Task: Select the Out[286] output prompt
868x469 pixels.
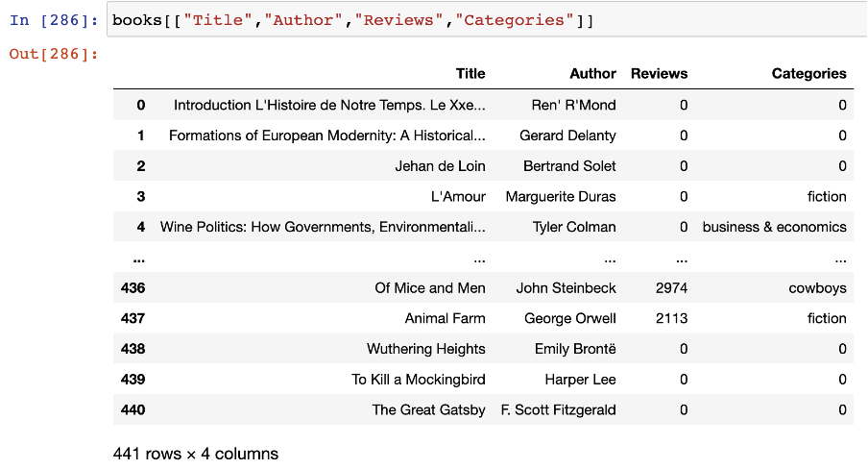Action: 54,54
